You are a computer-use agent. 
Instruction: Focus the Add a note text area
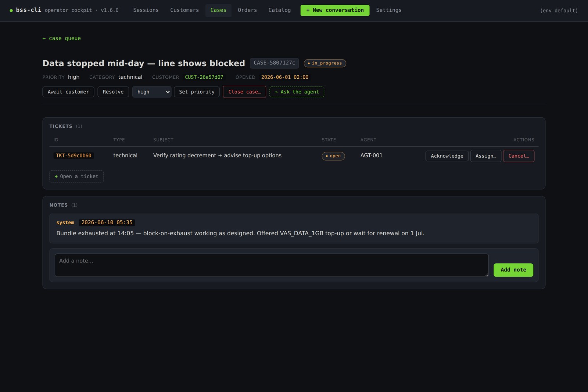click(x=272, y=265)
